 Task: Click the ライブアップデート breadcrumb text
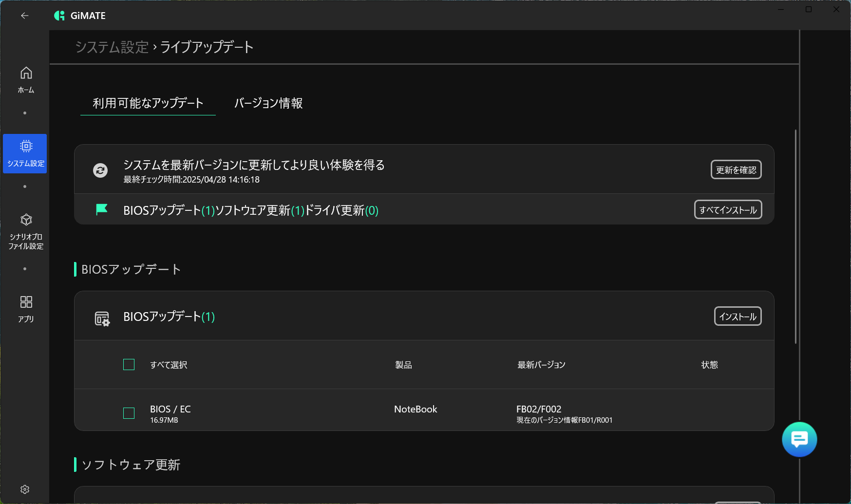207,47
